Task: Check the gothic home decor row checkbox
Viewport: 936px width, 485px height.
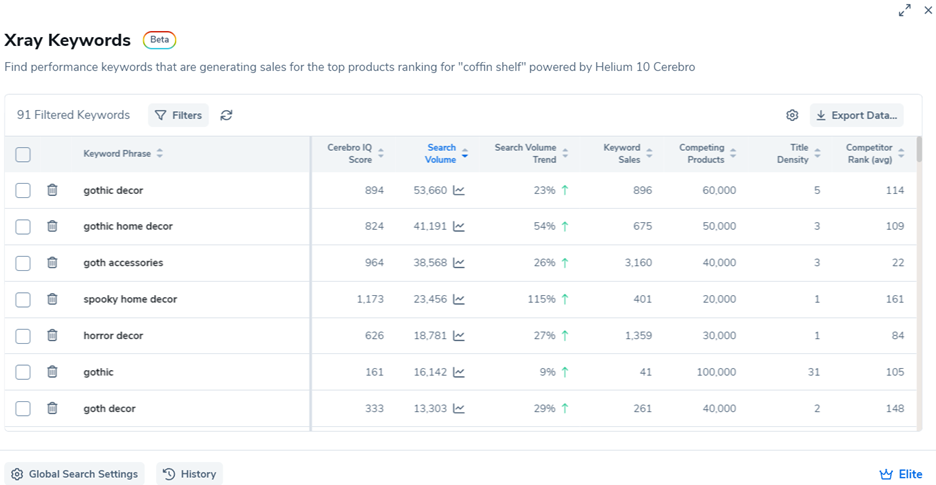Action: click(23, 227)
